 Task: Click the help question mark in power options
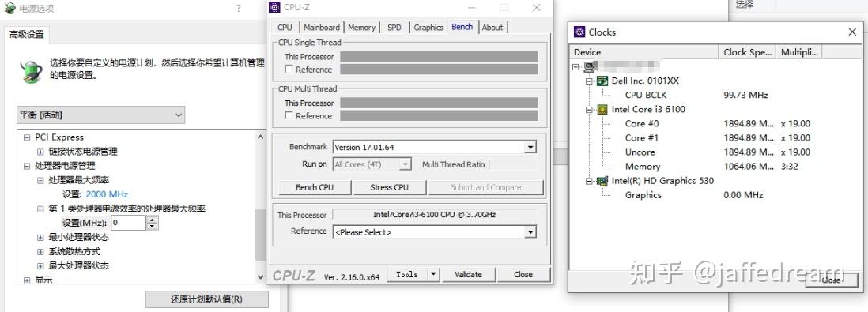click(238, 9)
